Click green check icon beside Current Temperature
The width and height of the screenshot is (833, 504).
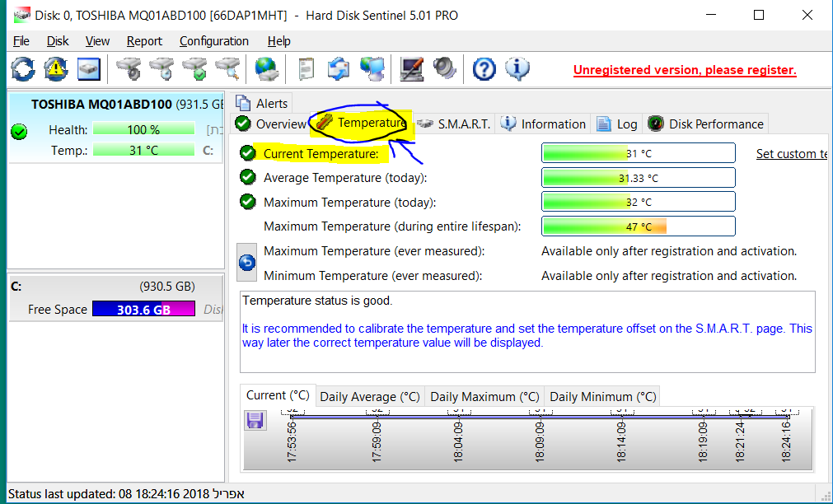pos(247,153)
